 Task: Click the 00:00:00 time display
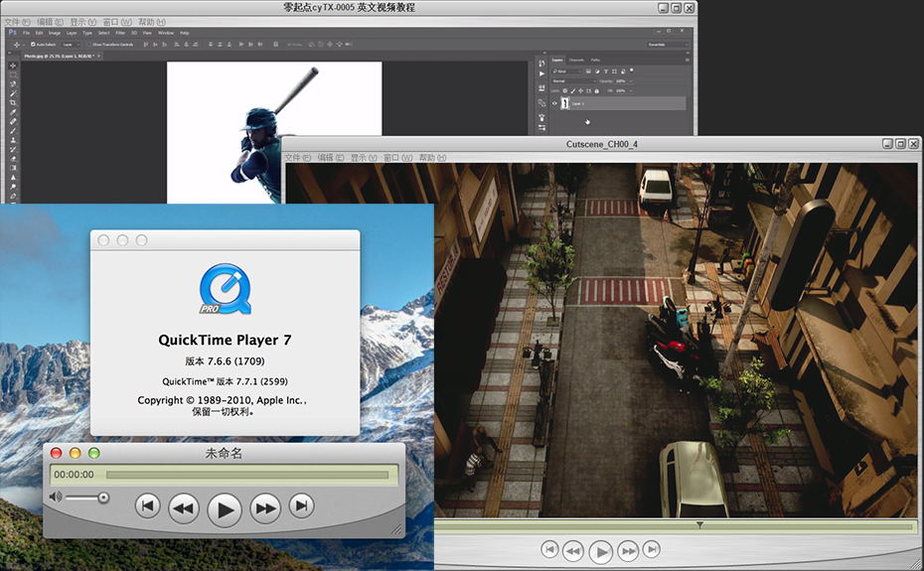click(x=74, y=475)
